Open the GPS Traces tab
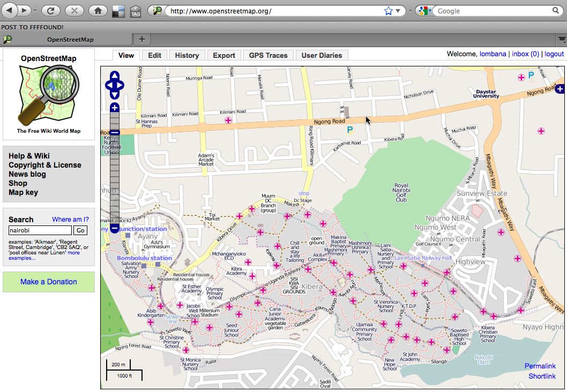The image size is (567, 392). coord(268,55)
